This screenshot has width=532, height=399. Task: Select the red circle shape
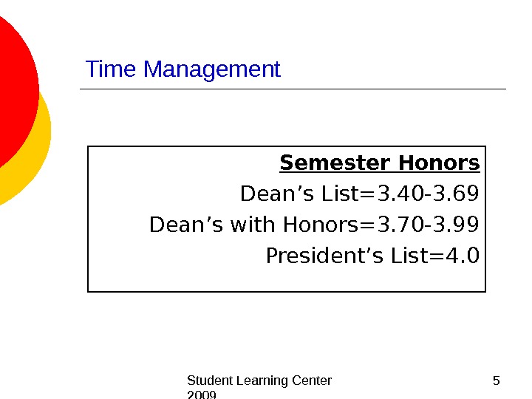tap(13, 89)
